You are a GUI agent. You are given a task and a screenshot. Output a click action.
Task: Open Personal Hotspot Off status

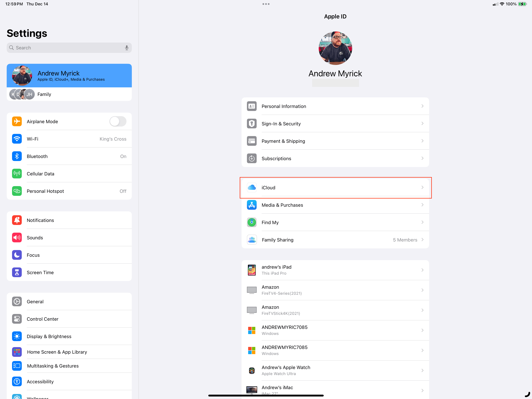[x=123, y=191]
